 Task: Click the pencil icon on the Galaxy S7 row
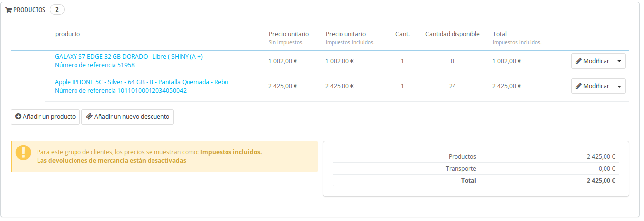tap(578, 61)
